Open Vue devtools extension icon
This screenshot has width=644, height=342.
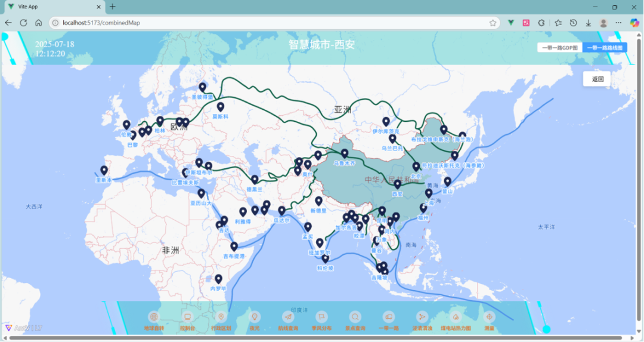[511, 23]
